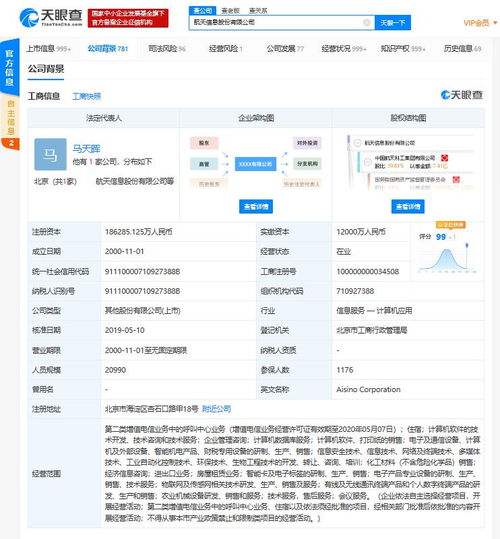
Task: Click the 法定代表人 column header
Action: click(x=104, y=118)
